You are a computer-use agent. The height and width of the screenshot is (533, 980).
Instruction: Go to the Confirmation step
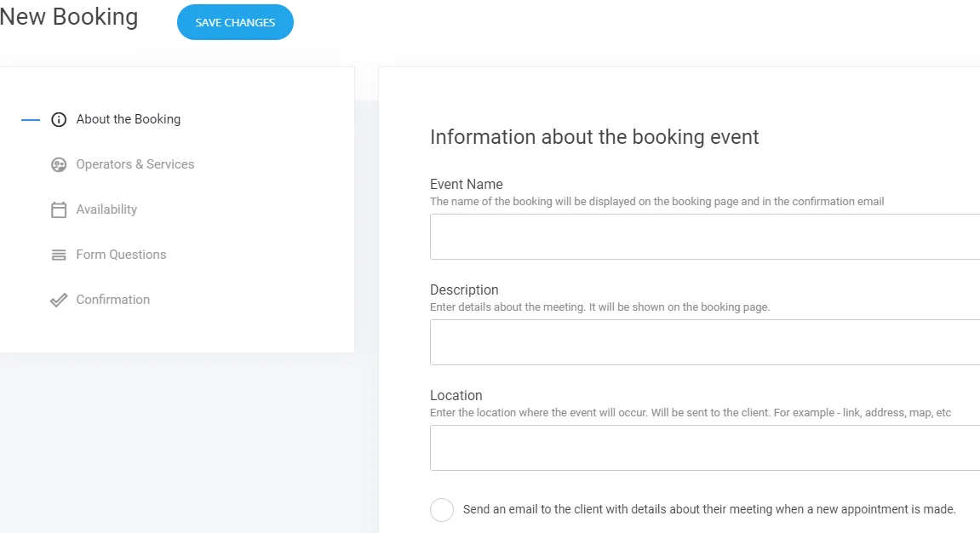[112, 300]
